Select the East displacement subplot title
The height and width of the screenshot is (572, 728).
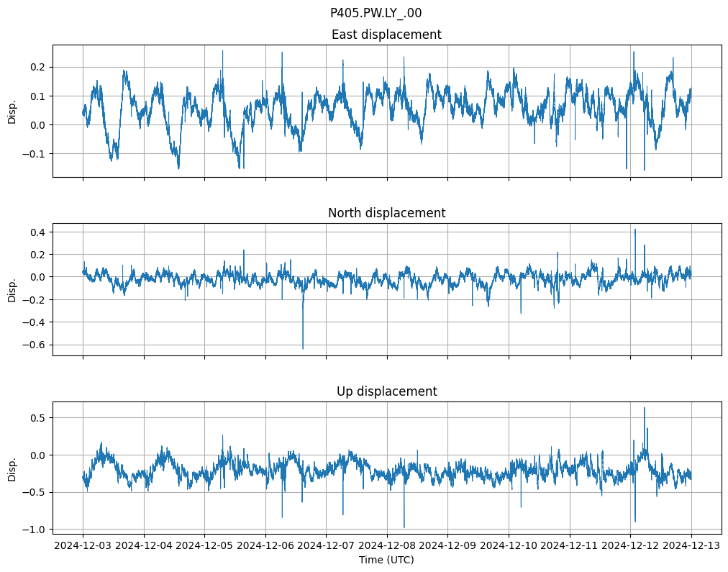[386, 35]
